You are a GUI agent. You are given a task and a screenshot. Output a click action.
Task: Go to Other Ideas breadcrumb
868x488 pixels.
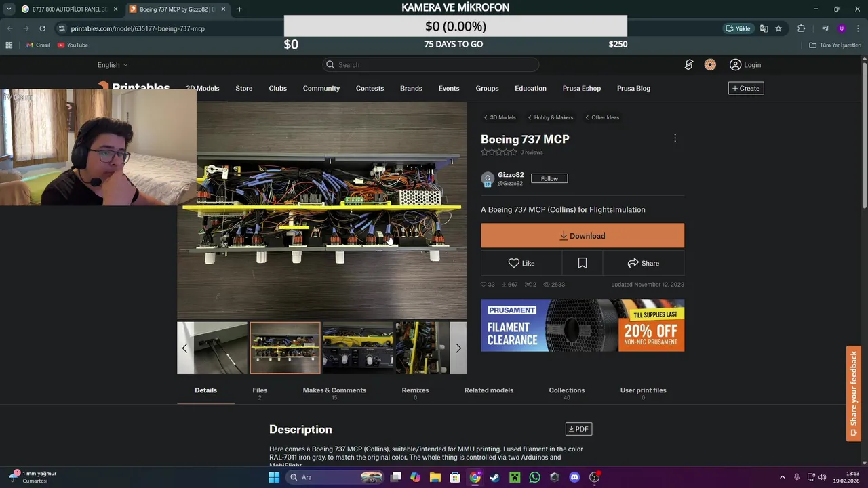coord(602,117)
